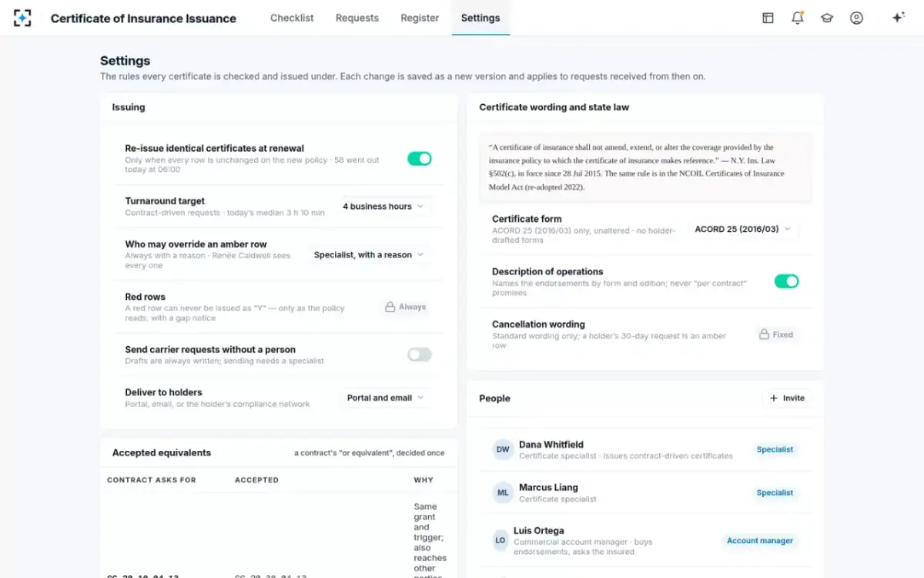Click Luis Ortega's LO avatar

click(x=500, y=540)
